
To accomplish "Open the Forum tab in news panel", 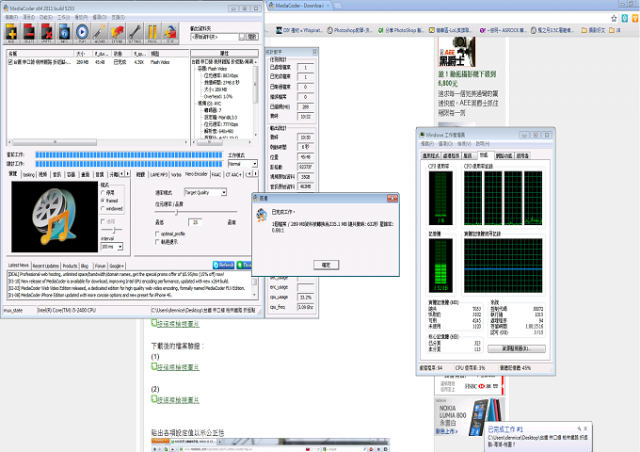I will coord(100,266).
